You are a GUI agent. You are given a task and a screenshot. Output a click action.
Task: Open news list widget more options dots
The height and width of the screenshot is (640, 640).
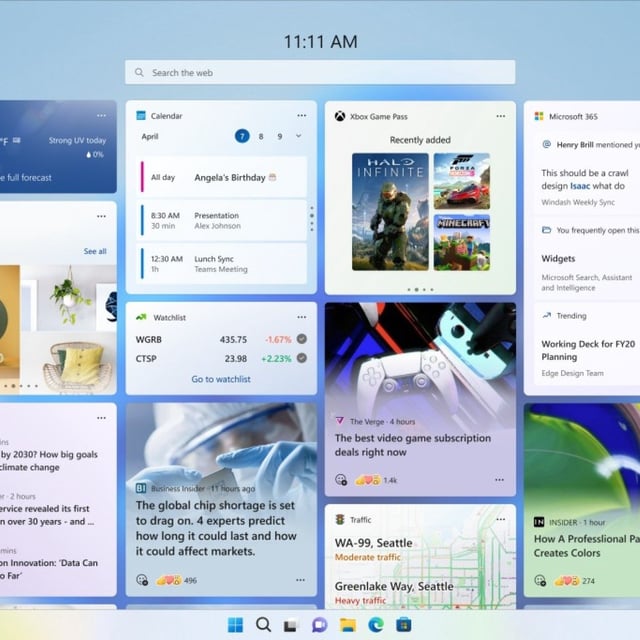[102, 418]
